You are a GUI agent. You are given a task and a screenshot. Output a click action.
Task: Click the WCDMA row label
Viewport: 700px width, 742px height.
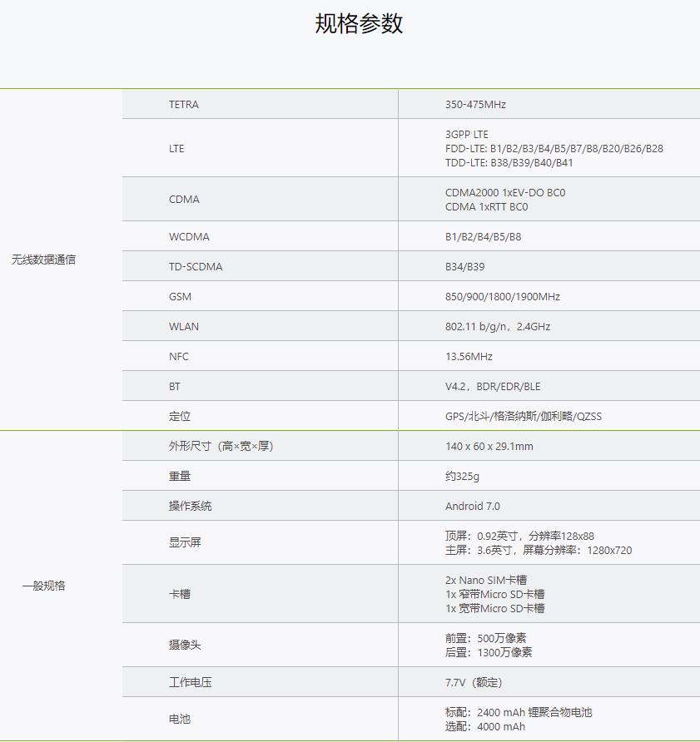coord(189,237)
